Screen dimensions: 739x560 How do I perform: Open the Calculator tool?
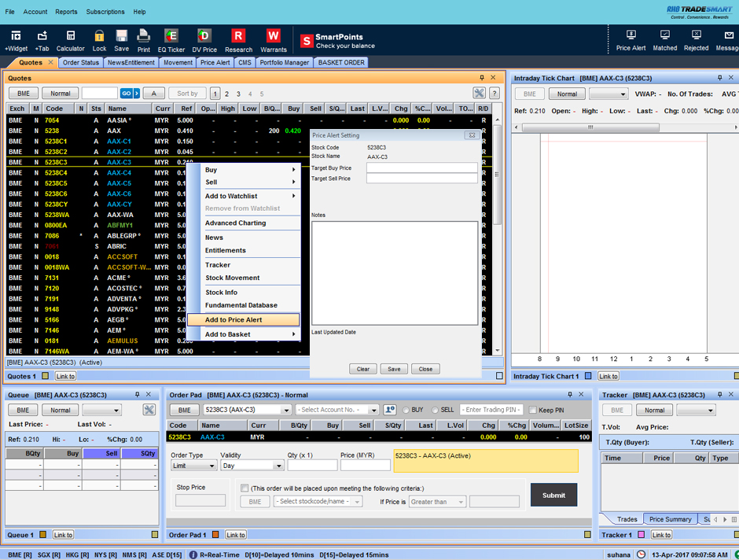70,41
